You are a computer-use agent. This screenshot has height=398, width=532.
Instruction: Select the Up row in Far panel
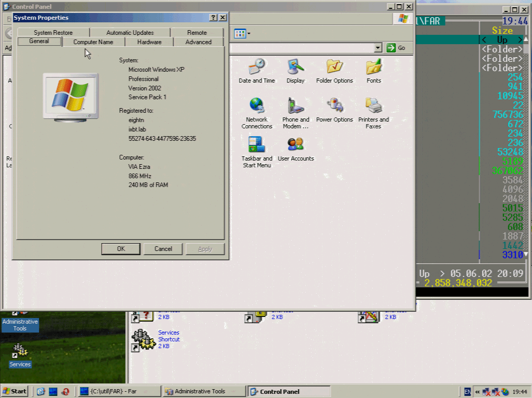[x=502, y=39]
